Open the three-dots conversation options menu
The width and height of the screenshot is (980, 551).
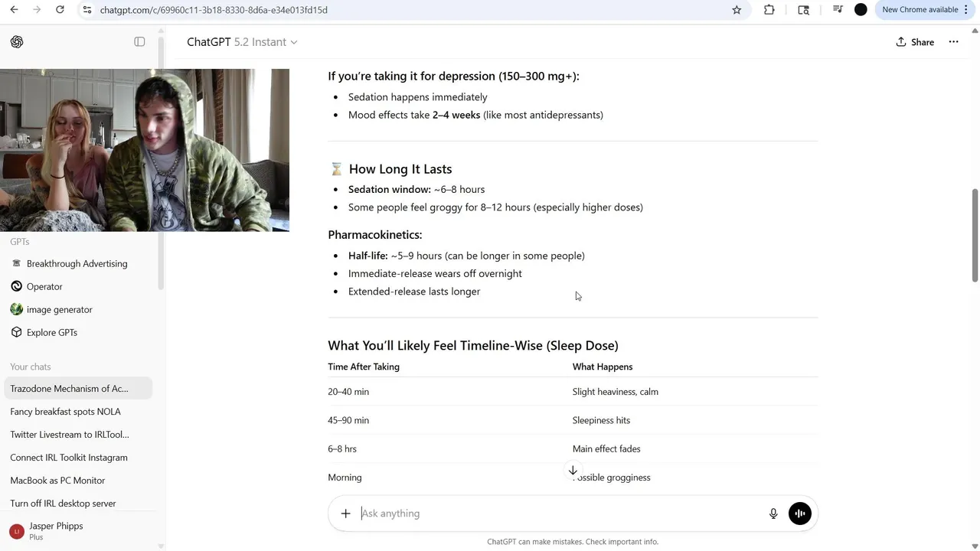[953, 42]
